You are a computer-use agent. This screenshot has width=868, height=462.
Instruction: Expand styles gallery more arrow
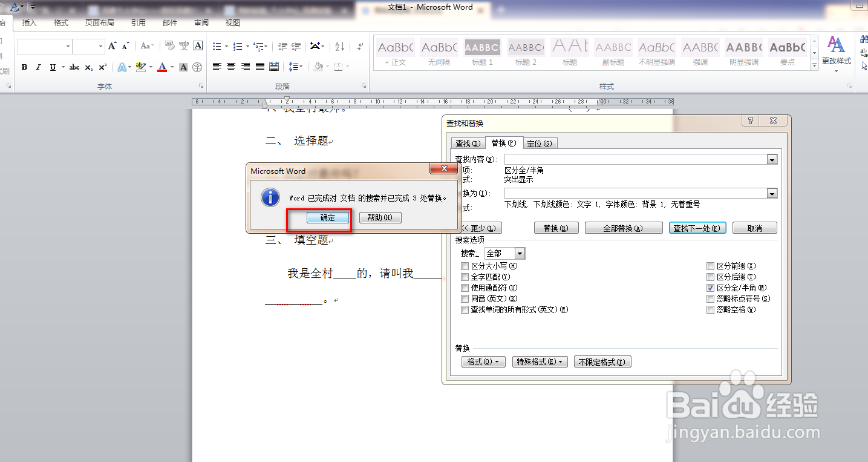(x=815, y=64)
